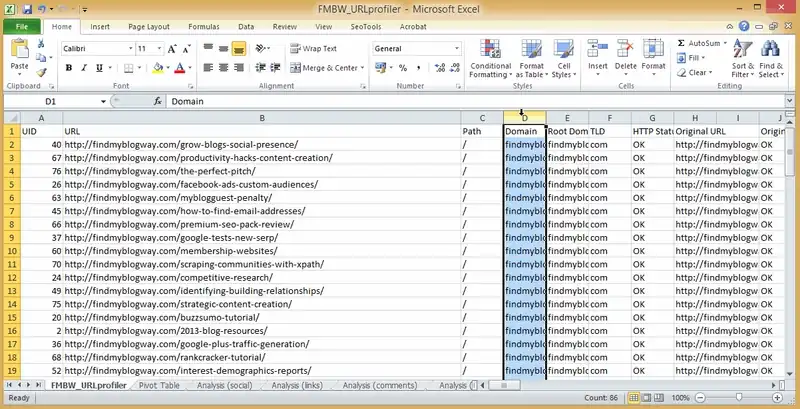
Task: Open the Pivot Table sheet tab
Action: pos(159,386)
